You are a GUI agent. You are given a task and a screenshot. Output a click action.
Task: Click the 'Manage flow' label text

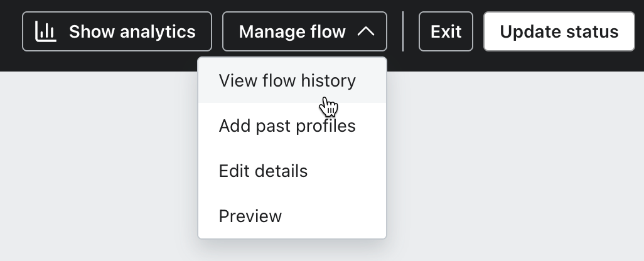[292, 31]
